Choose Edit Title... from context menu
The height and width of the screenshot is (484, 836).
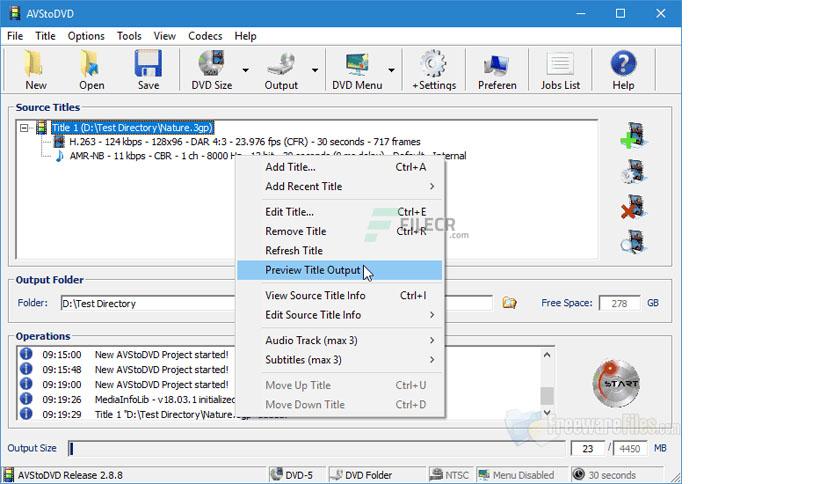coord(340,212)
